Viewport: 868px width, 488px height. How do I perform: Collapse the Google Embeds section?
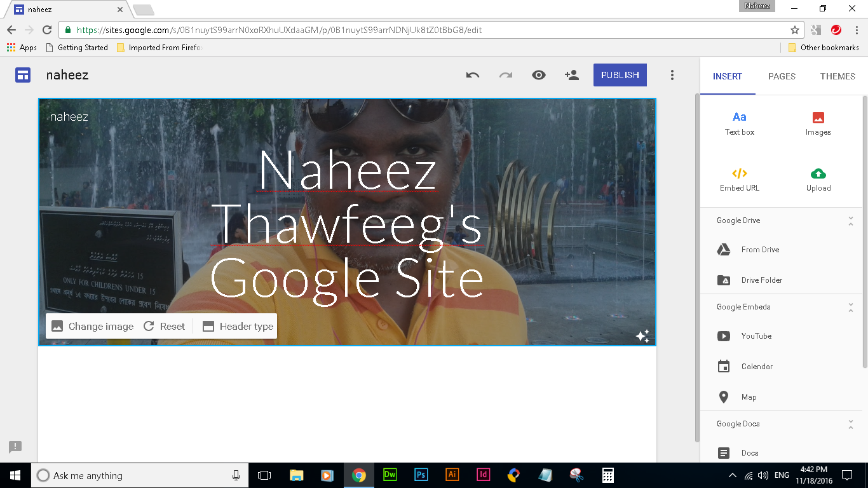click(x=851, y=307)
